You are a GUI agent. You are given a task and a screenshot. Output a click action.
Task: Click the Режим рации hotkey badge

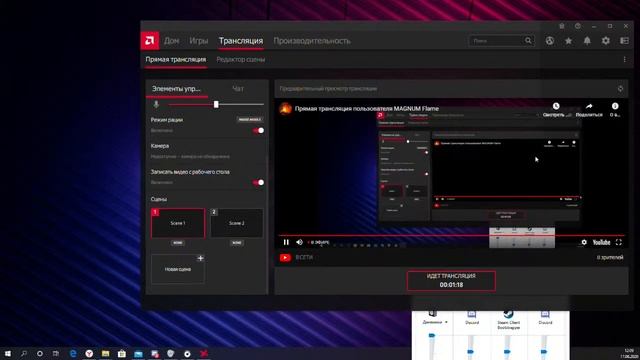pos(249,120)
